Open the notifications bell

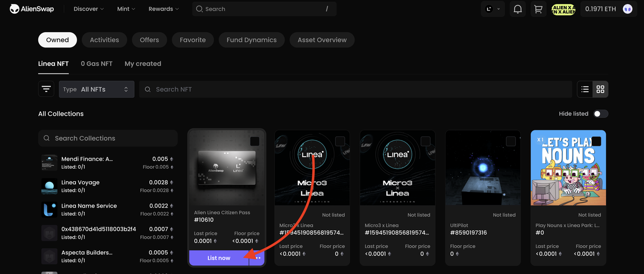tap(517, 9)
